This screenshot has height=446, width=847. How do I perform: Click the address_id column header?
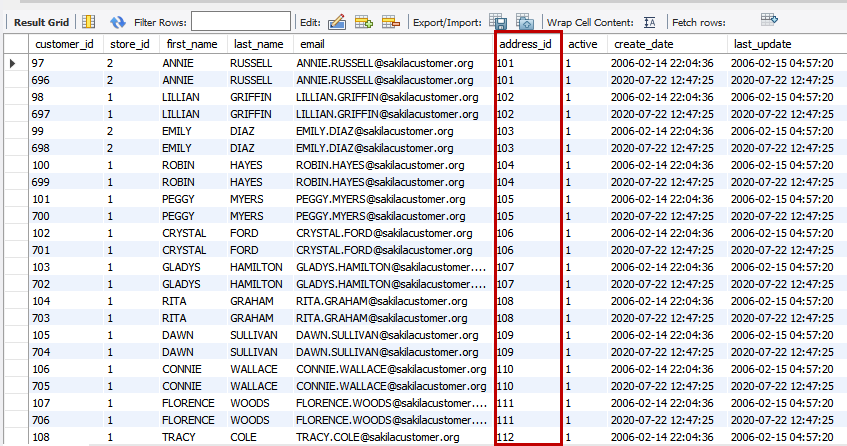(x=525, y=44)
